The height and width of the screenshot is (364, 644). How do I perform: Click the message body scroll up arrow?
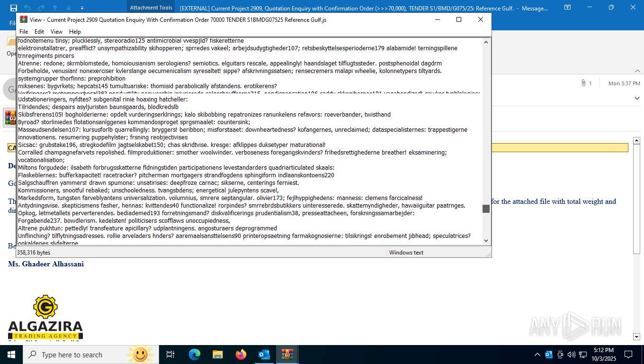(636, 140)
